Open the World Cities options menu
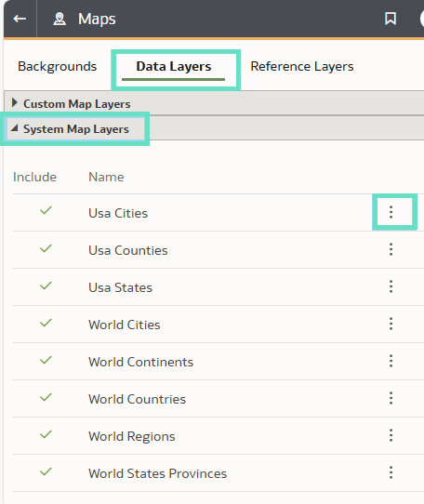The height and width of the screenshot is (504, 424). click(x=391, y=324)
